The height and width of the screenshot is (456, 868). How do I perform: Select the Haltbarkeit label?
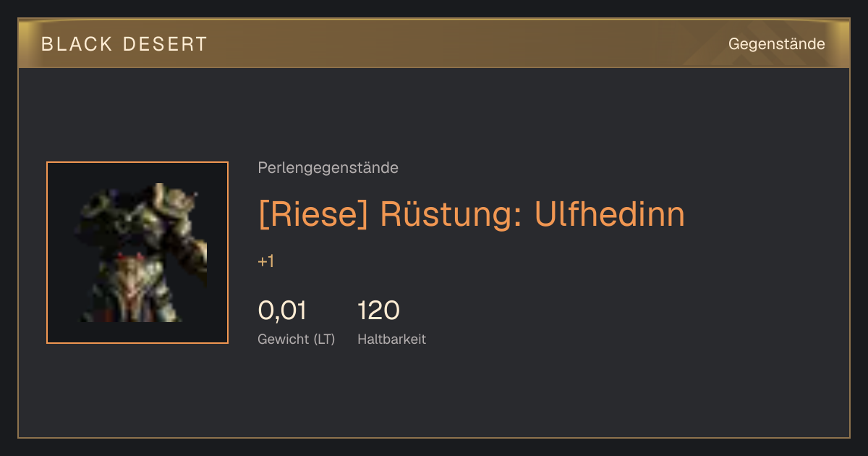(x=391, y=339)
